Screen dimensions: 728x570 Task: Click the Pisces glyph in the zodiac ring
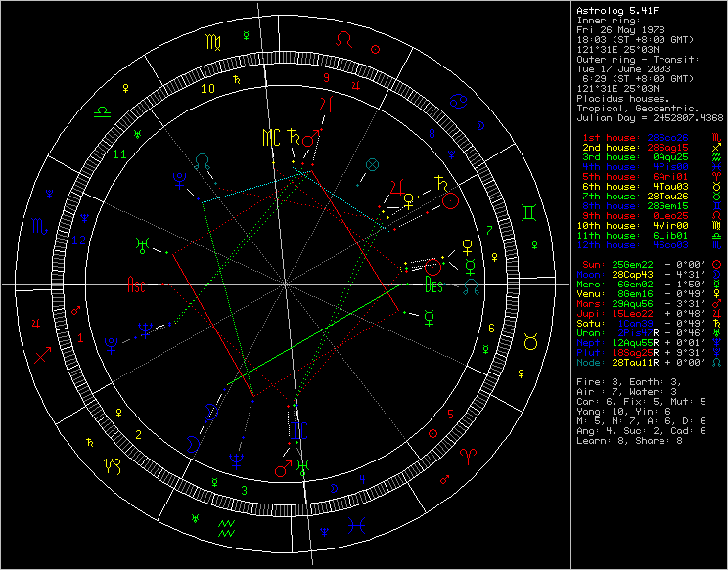pyautogui.click(x=359, y=525)
